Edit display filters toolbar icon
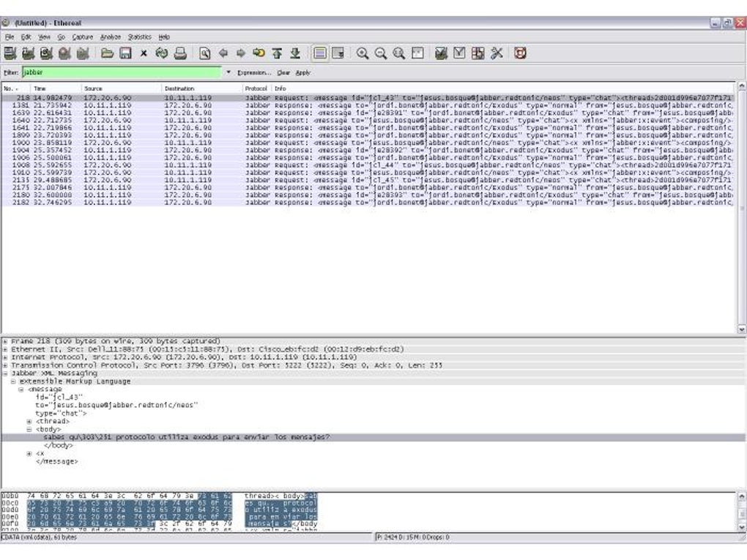The width and height of the screenshot is (747, 560). (x=459, y=53)
